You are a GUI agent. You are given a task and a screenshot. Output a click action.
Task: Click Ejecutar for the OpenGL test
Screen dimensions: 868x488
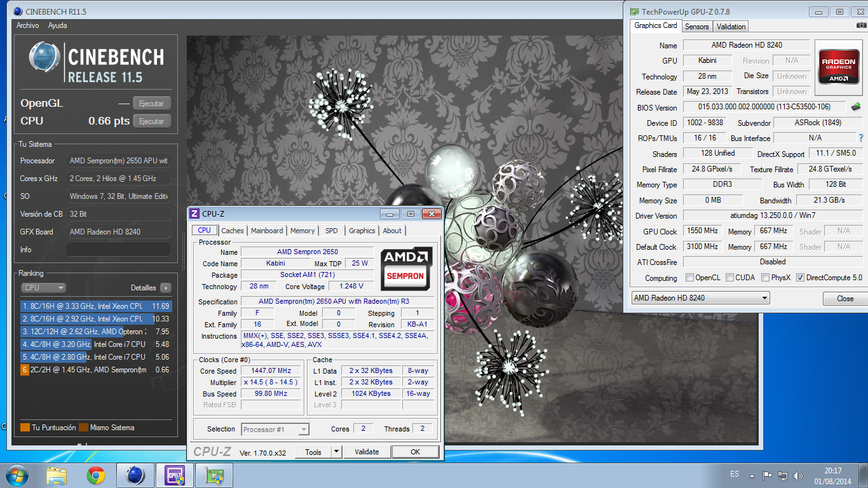(x=152, y=104)
